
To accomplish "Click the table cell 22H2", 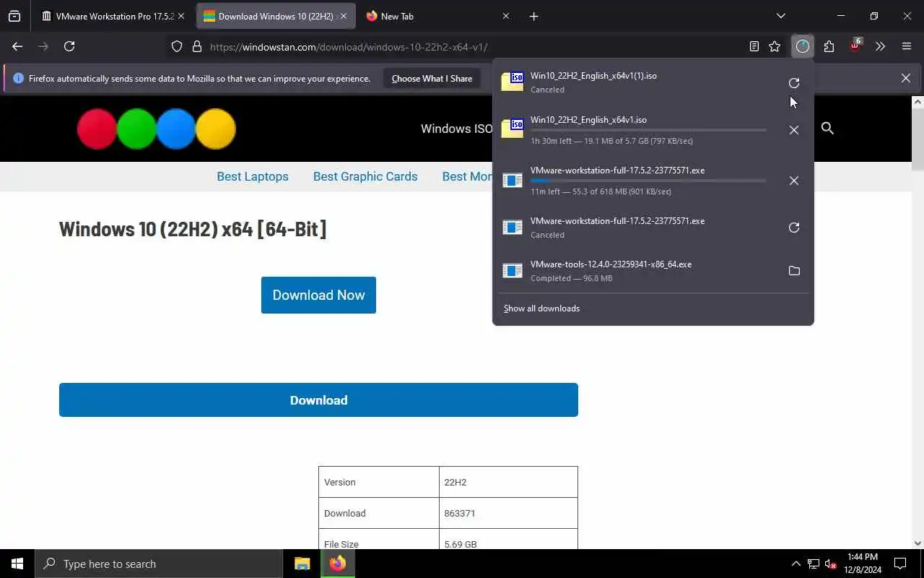I will [x=508, y=482].
